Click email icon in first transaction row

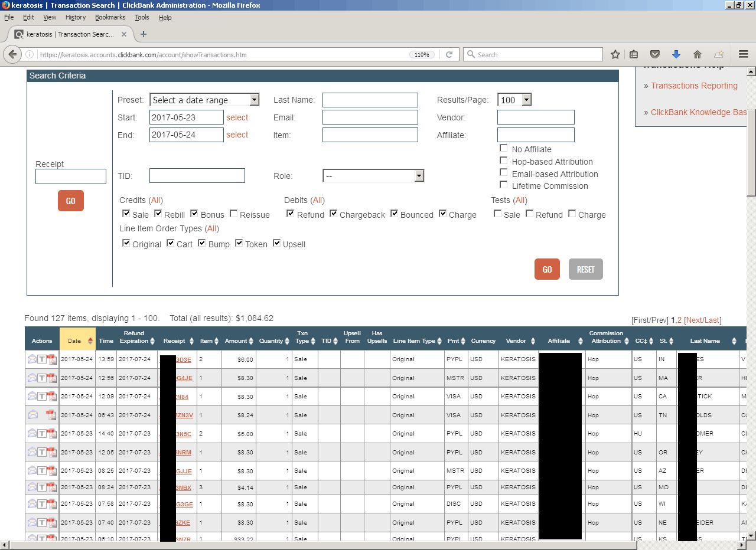pos(32,359)
